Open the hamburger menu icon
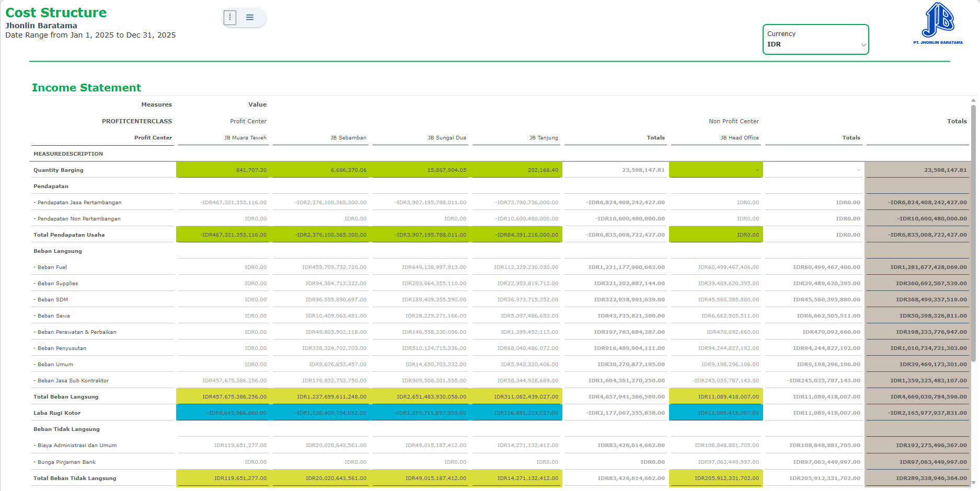 (250, 17)
